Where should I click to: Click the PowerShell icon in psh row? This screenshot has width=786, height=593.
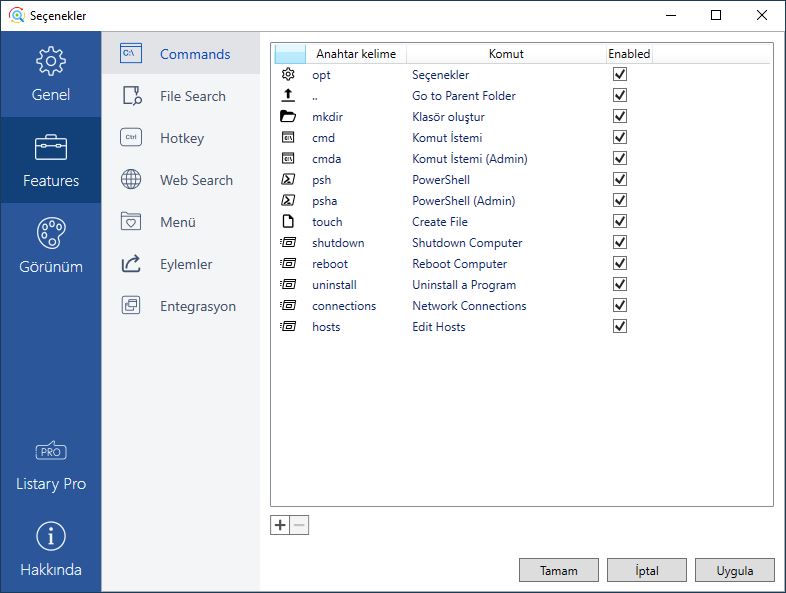click(288, 179)
